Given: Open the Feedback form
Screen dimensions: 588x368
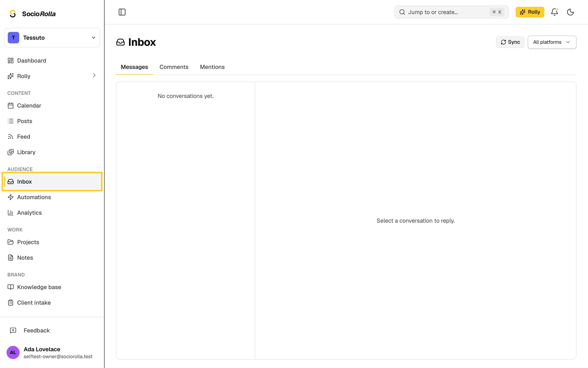Looking at the screenshot, I should pos(52,331).
